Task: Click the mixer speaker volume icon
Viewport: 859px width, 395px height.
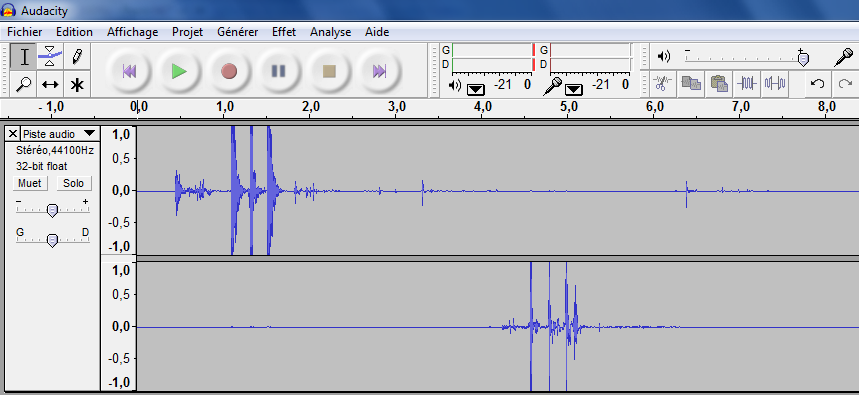Action: pyautogui.click(x=664, y=56)
